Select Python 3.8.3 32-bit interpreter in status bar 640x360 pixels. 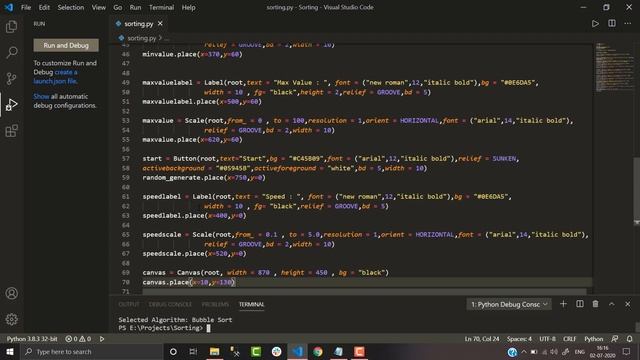[x=32, y=339]
